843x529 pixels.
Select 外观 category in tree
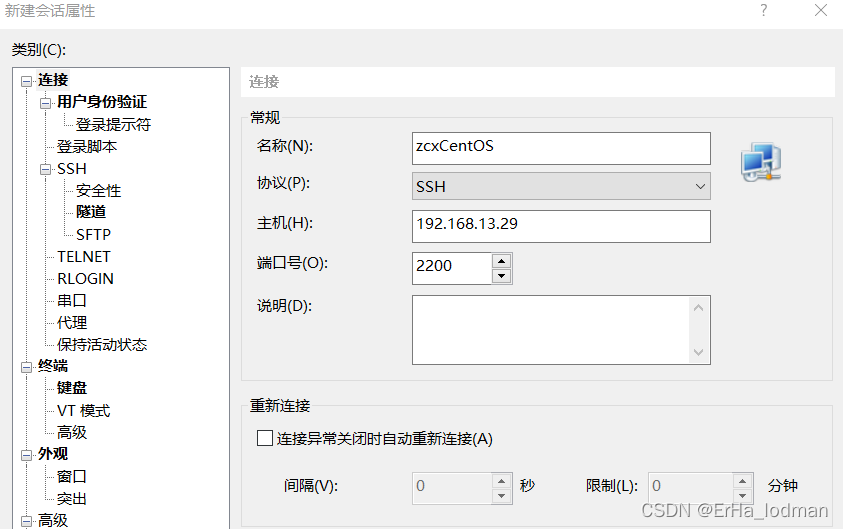(53, 454)
